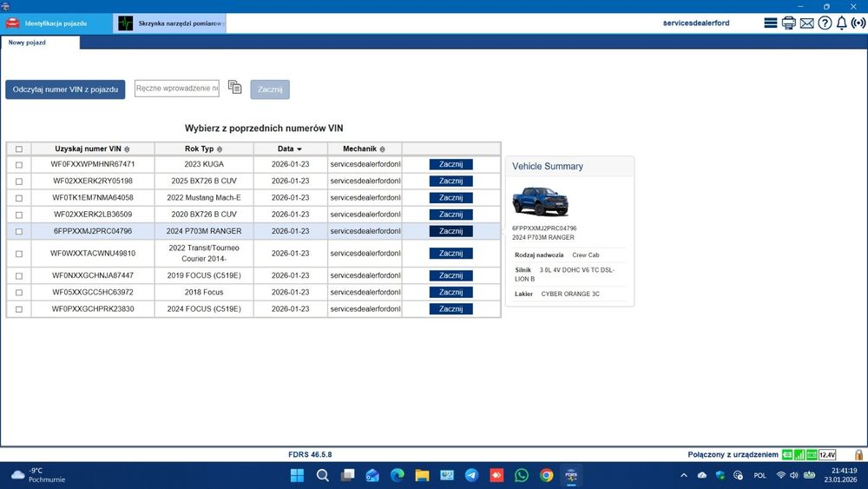Click the wireless signal broadcast icon
868x489 pixels.
(858, 23)
